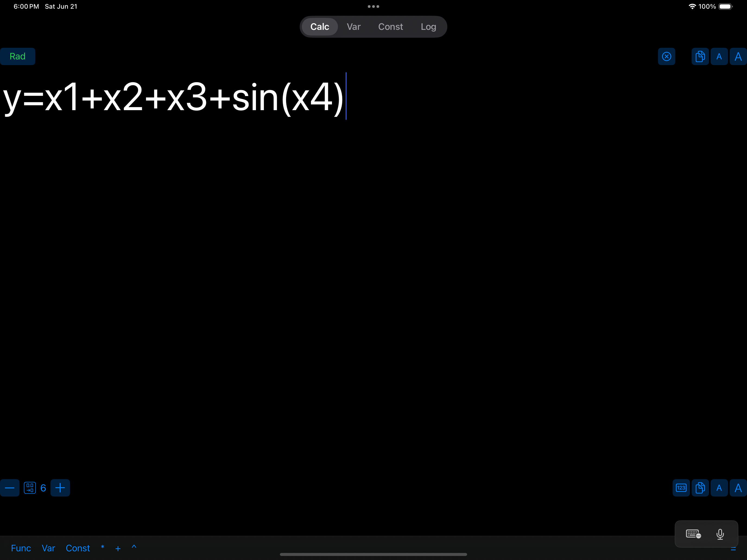Viewport: 747px width, 560px height.
Task: Decrease input font size with top small A
Action: [719, 56]
